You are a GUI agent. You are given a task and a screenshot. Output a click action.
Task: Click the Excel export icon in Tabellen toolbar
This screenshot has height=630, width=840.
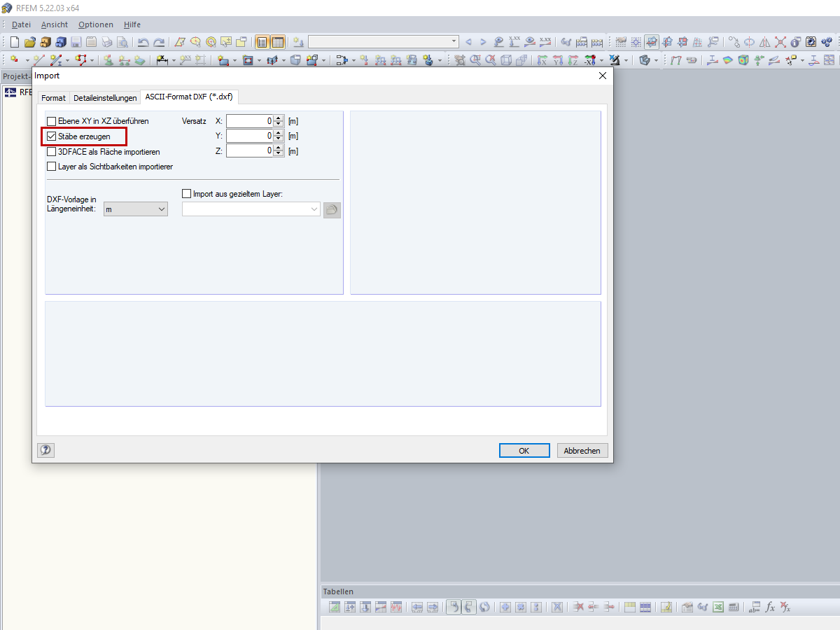tap(717, 607)
